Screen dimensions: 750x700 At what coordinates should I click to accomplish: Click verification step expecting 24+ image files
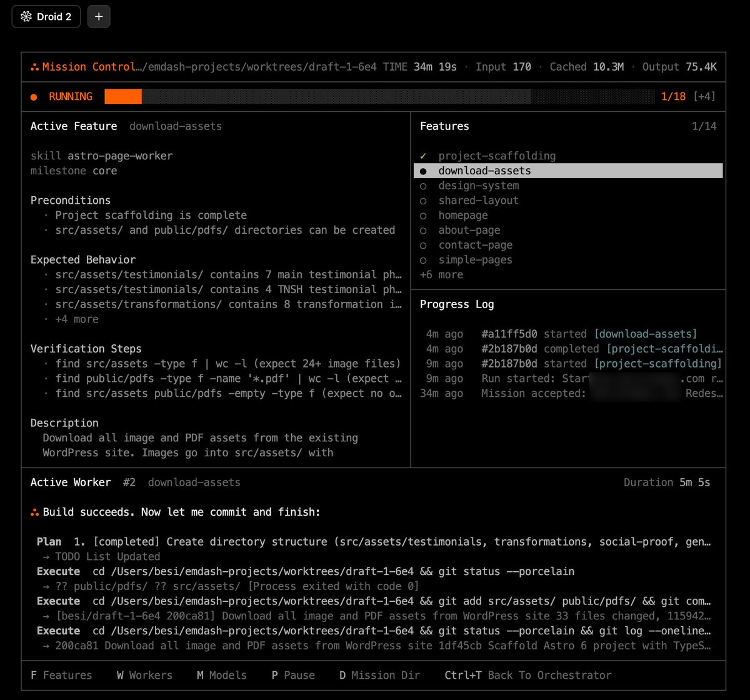[x=228, y=364]
